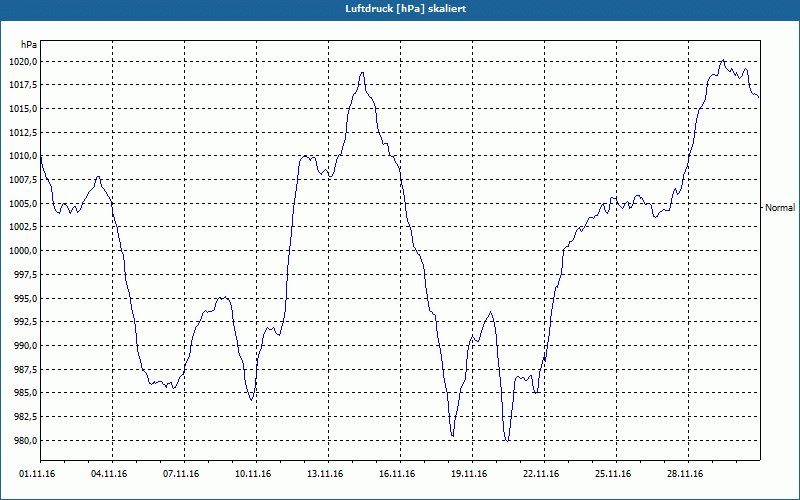Screen dimensions: 800x500
Task: Click the 1010,0 axis value
Action: point(22,156)
